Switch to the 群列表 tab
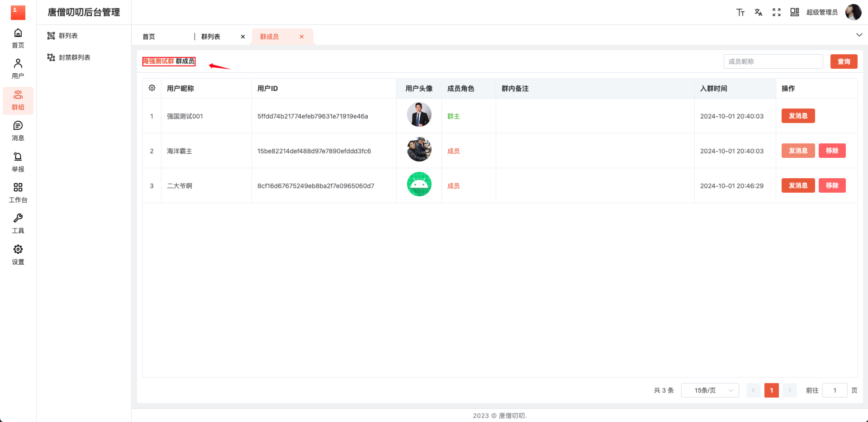 point(211,37)
